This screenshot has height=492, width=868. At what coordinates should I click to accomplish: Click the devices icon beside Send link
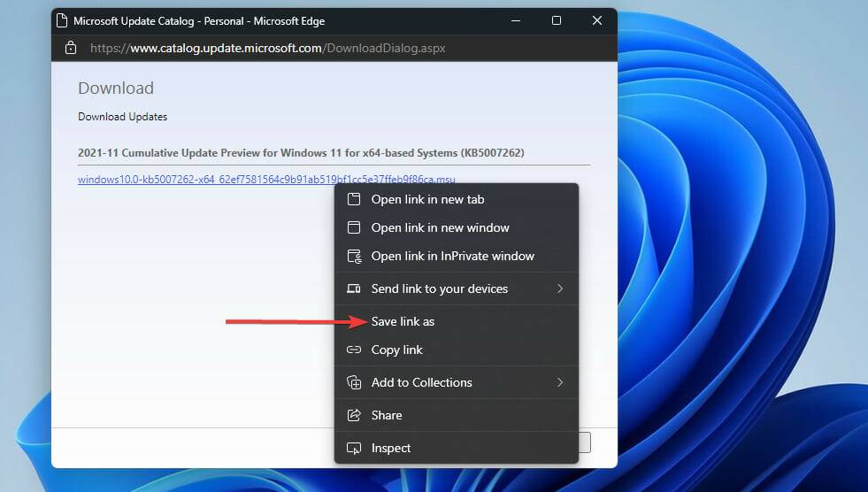coord(354,288)
